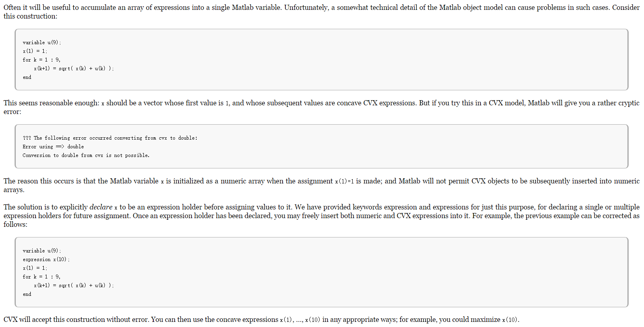Click 'end' in the last code block
644x327 pixels.
pyautogui.click(x=27, y=294)
